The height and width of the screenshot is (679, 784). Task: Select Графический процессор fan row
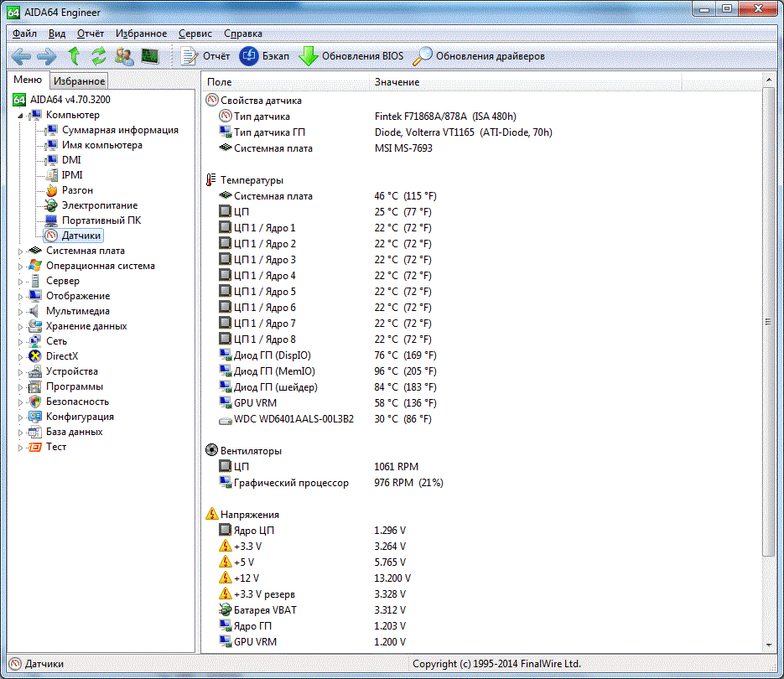pyautogui.click(x=482, y=483)
